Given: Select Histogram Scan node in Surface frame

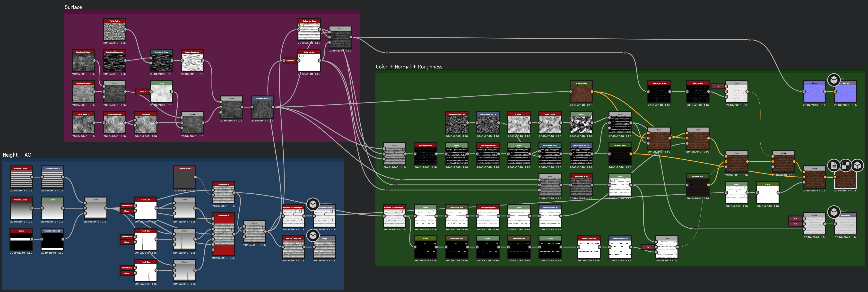Looking at the screenshot, I should coord(309,30).
